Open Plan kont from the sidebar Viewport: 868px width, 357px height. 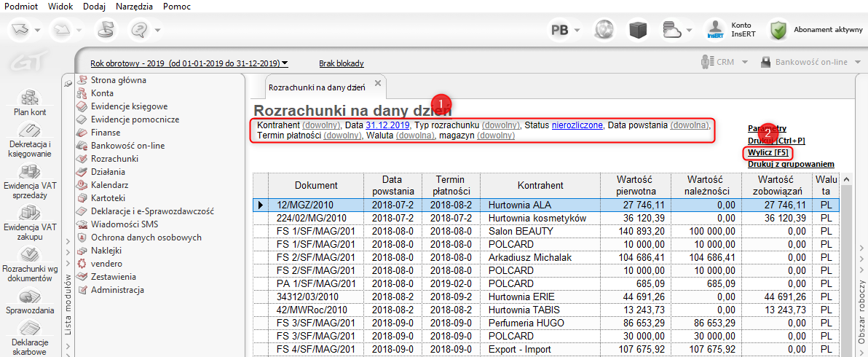[29, 103]
